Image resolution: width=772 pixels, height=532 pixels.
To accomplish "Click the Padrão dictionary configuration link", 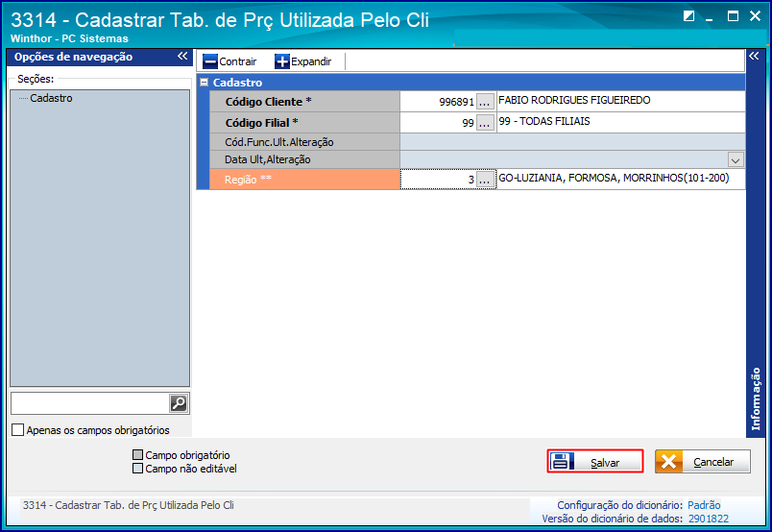I will point(704,505).
